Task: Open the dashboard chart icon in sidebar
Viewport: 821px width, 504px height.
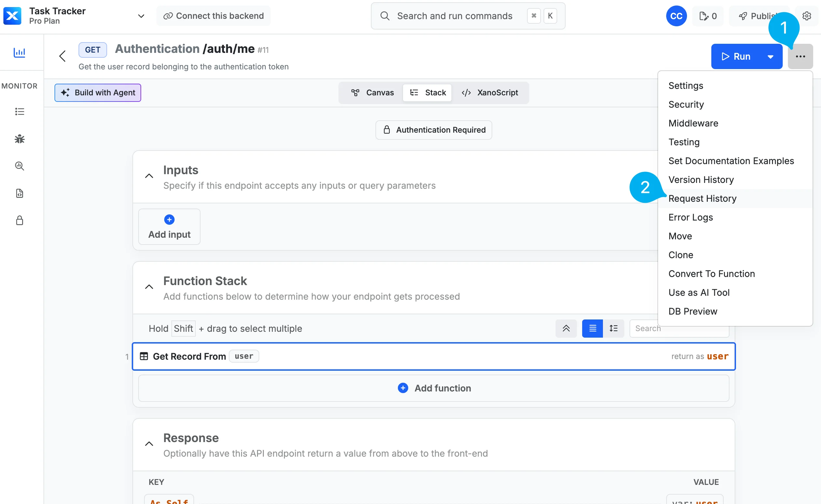Action: point(19,53)
